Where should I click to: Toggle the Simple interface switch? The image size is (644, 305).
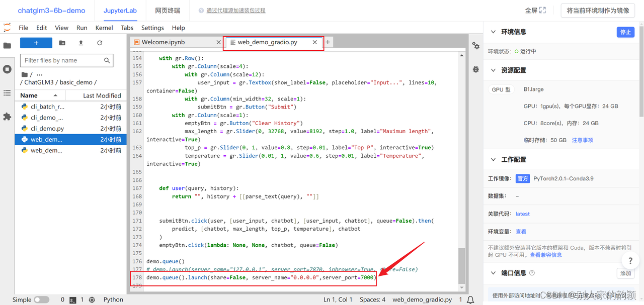tap(42, 299)
